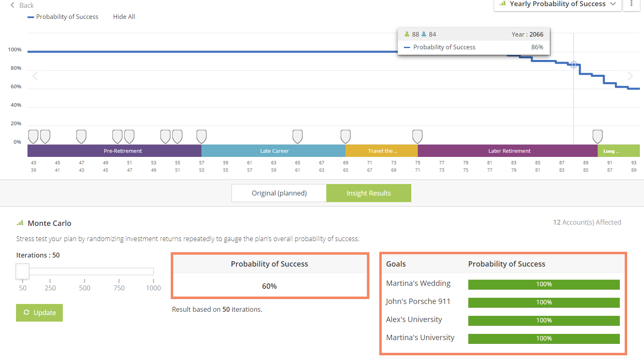Click Martina's Wedding success bar

click(x=544, y=284)
